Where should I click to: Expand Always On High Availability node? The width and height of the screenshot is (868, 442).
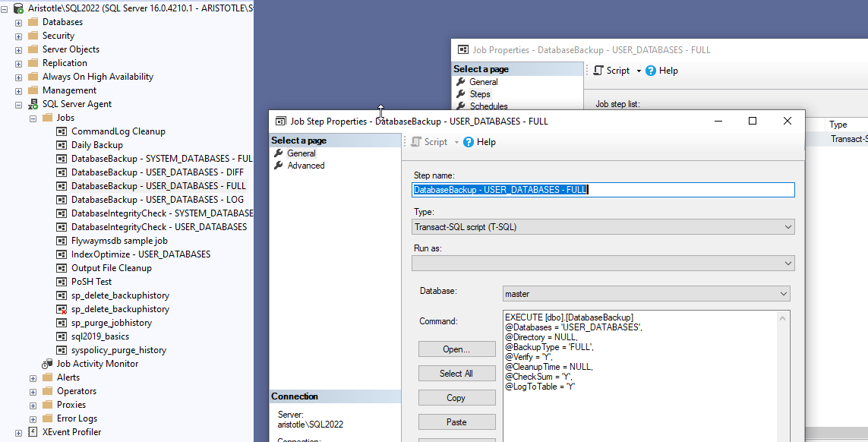18,77
